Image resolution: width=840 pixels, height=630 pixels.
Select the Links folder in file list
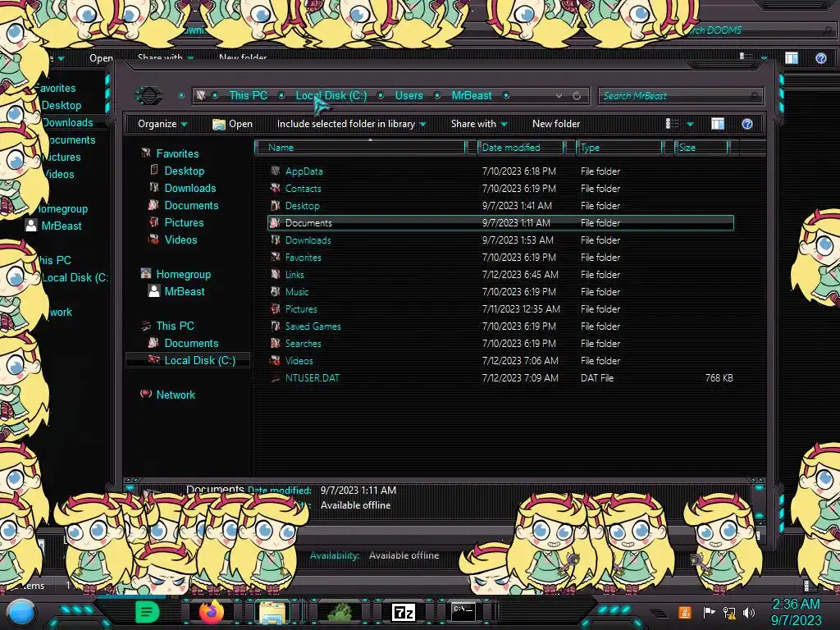(x=294, y=274)
